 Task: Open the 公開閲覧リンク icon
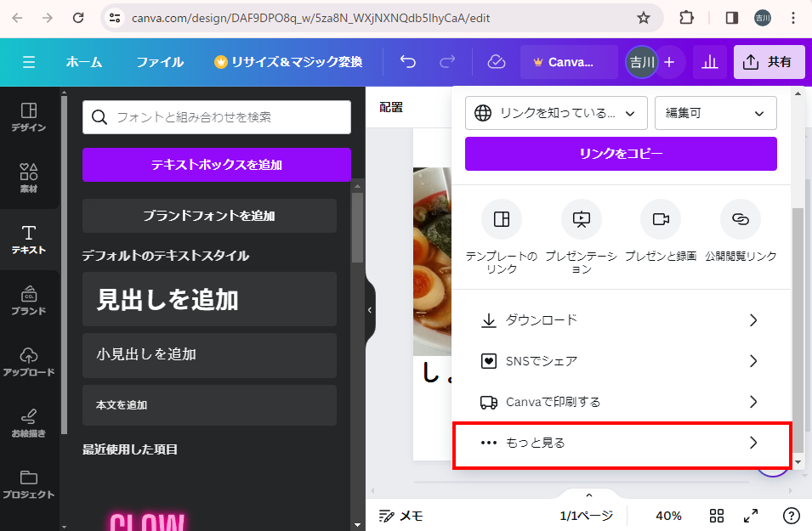tap(740, 219)
